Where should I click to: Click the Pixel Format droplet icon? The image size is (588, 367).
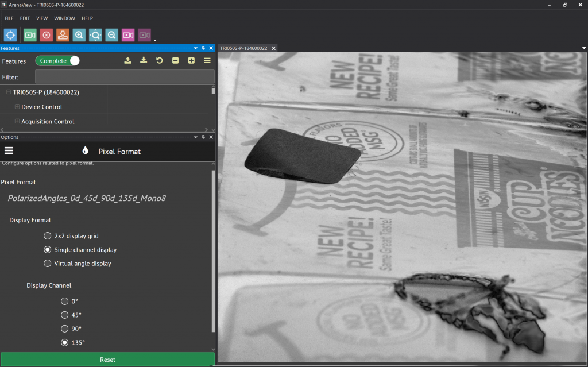85,150
